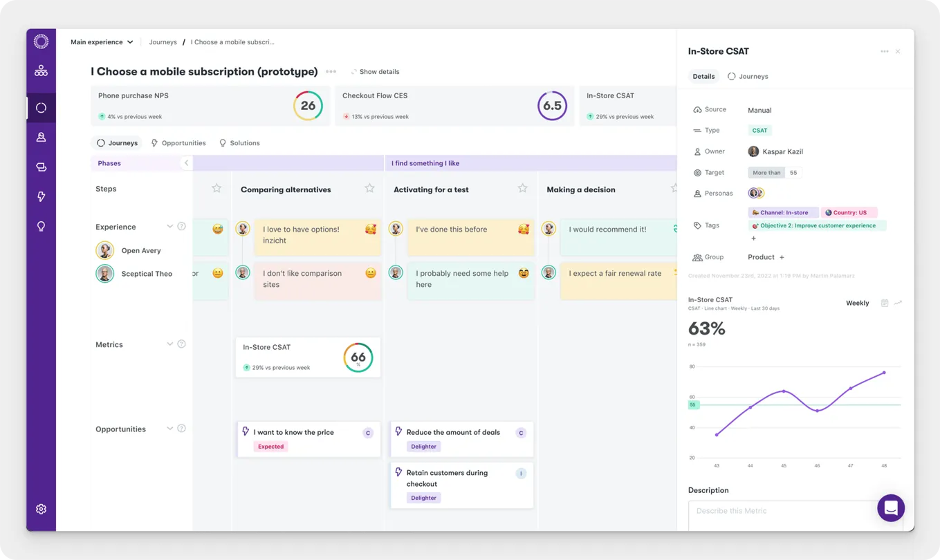Open more options in the In-Store CSAT panel
940x560 pixels.
click(x=884, y=51)
